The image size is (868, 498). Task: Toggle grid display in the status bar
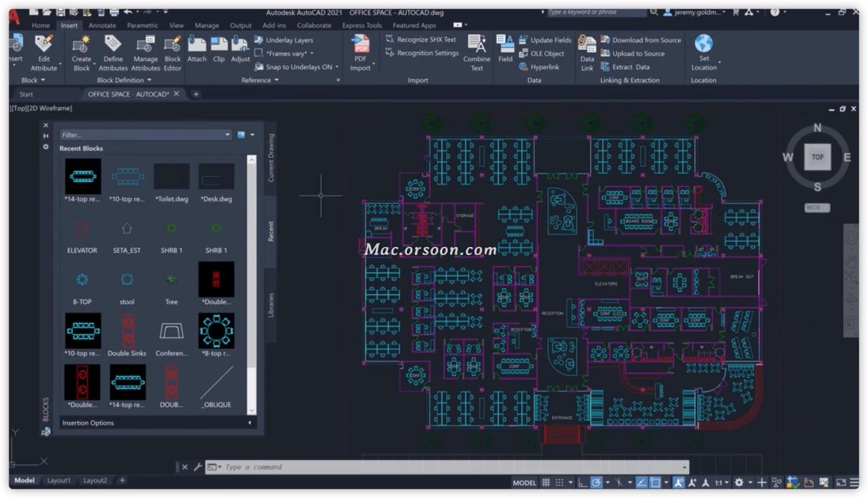(547, 482)
